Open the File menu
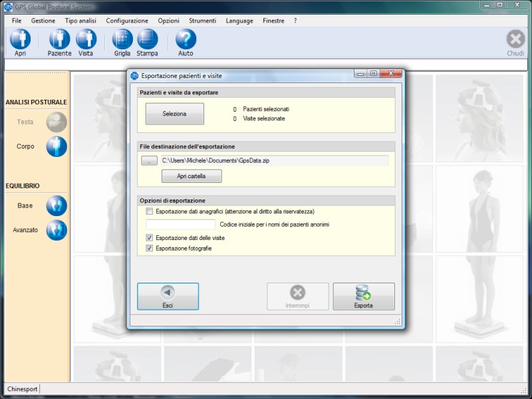This screenshot has height=399, width=532. (x=16, y=21)
